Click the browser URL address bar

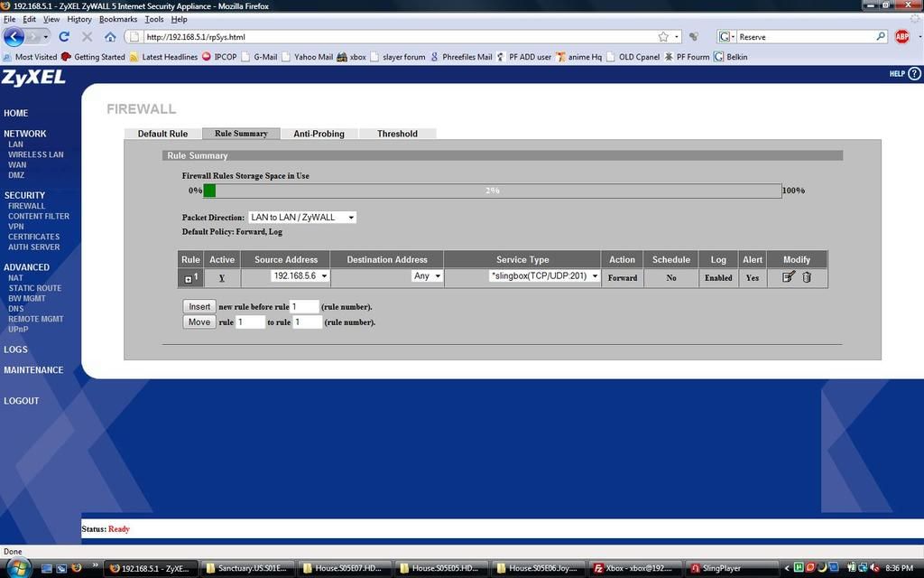pos(401,36)
